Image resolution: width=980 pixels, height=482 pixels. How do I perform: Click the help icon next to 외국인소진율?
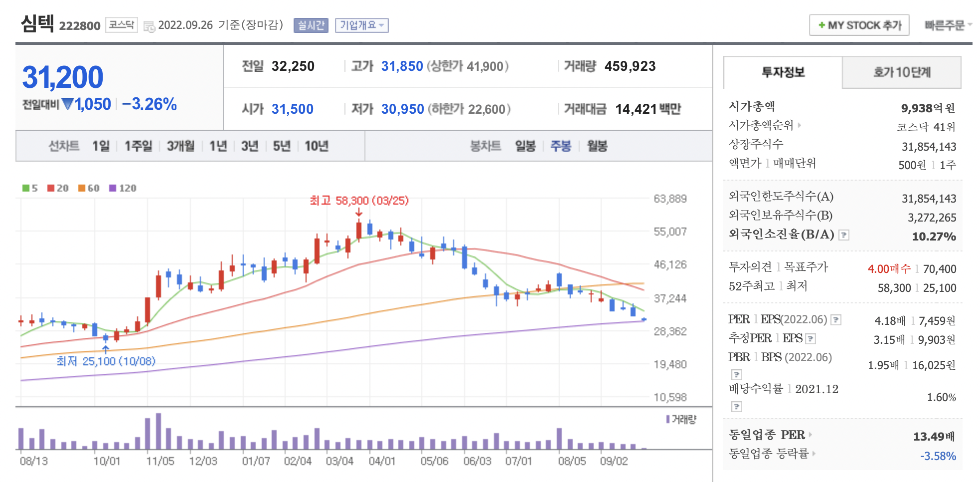click(x=844, y=235)
